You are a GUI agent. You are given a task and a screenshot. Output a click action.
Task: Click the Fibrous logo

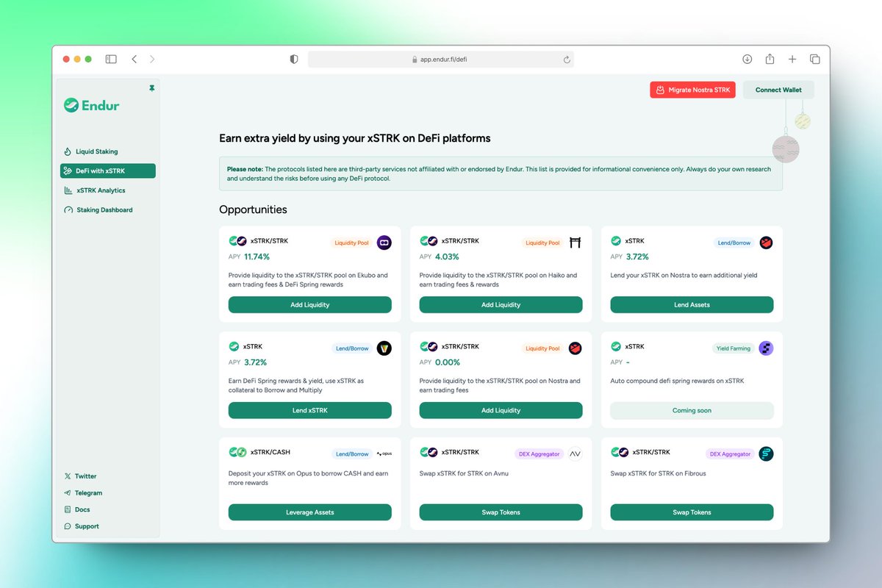766,454
